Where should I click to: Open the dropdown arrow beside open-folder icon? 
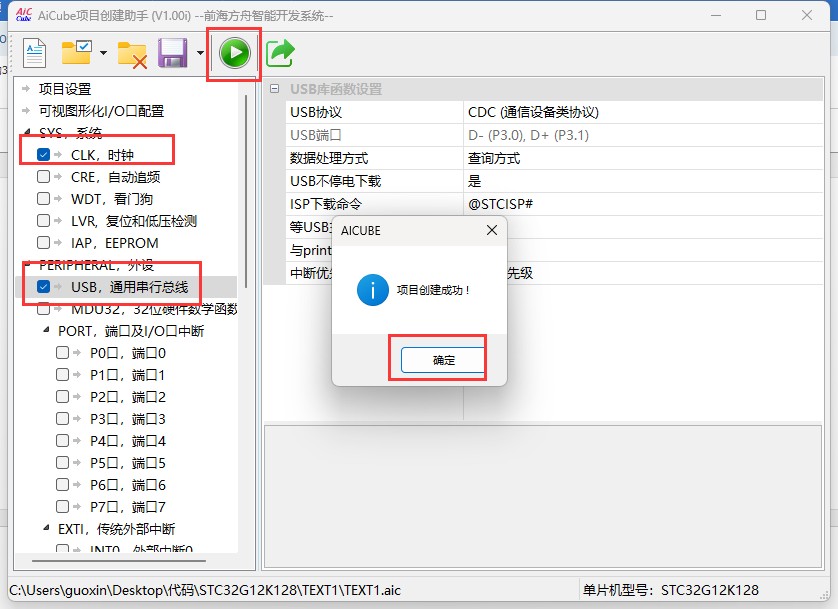(x=103, y=53)
